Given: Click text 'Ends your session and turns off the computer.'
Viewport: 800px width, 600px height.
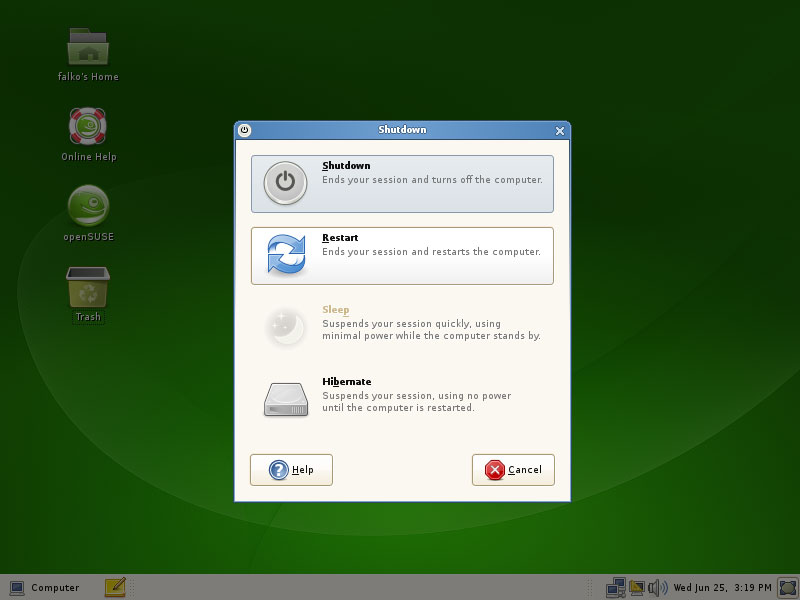Looking at the screenshot, I should click(x=432, y=180).
